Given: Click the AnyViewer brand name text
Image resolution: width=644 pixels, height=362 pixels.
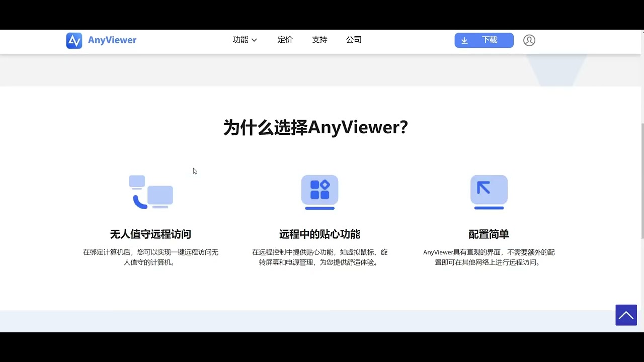Looking at the screenshot, I should [112, 40].
